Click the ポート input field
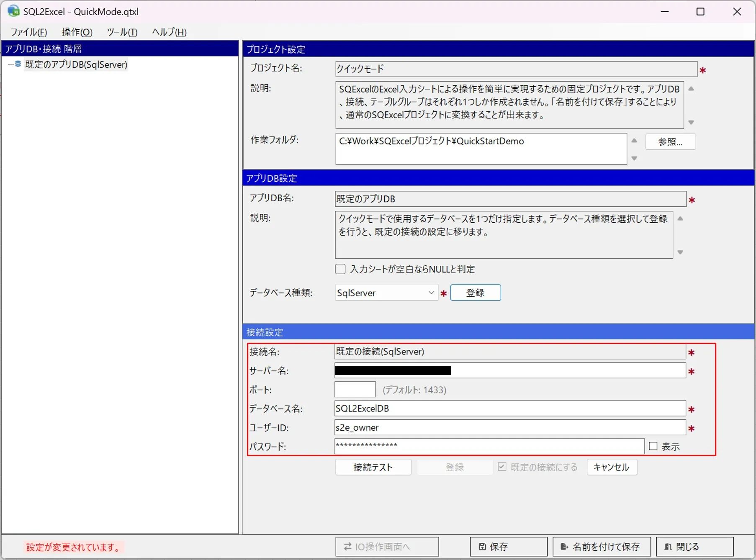 coord(355,389)
